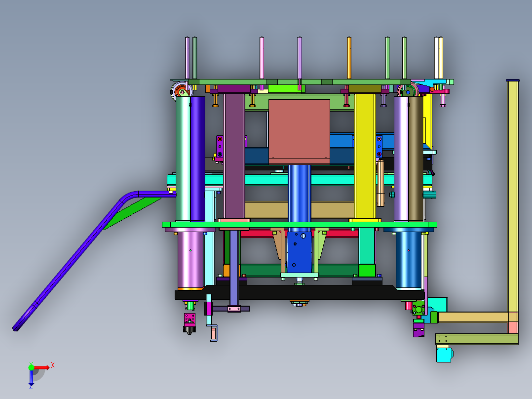Select the mauve rectangular column left of center
Screen dimensions: 532x399
click(234, 156)
